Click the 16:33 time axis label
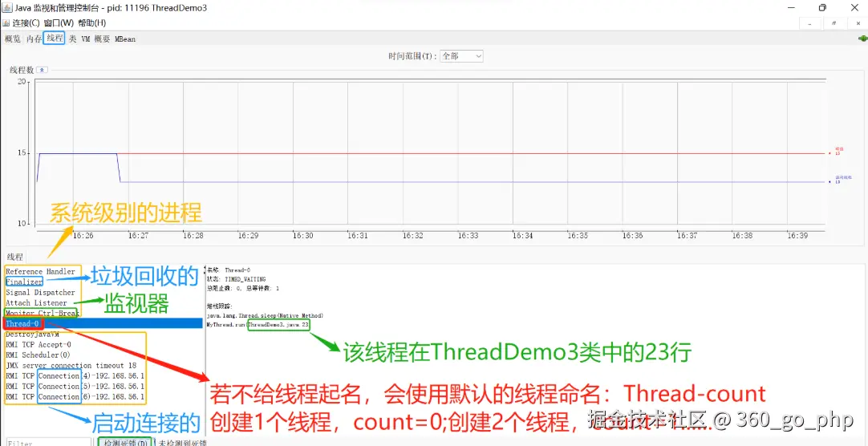 (467, 235)
